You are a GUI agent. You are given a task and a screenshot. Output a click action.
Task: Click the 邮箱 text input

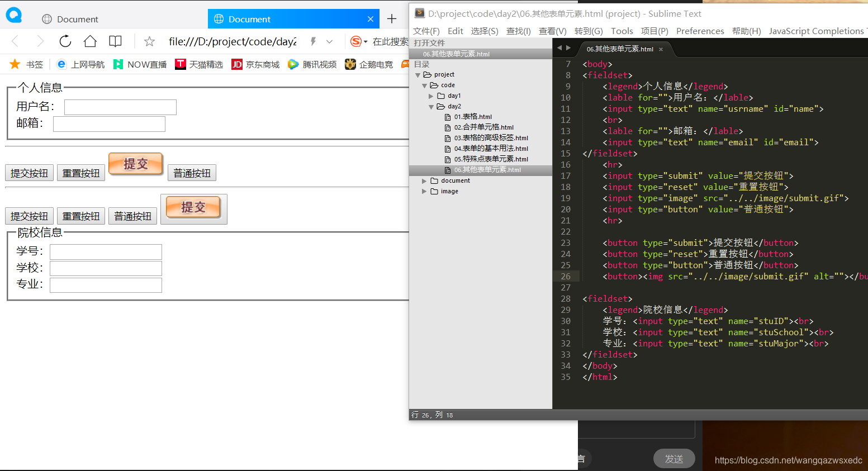(x=109, y=124)
